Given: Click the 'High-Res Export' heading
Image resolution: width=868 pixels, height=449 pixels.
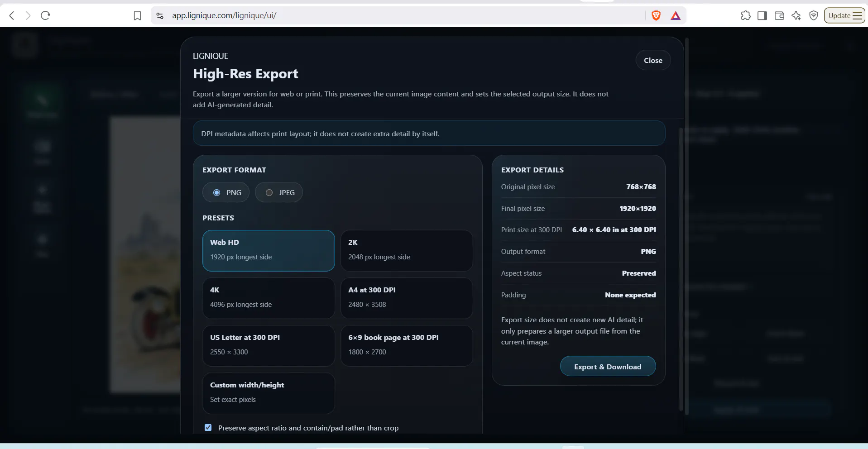Looking at the screenshot, I should tap(245, 74).
